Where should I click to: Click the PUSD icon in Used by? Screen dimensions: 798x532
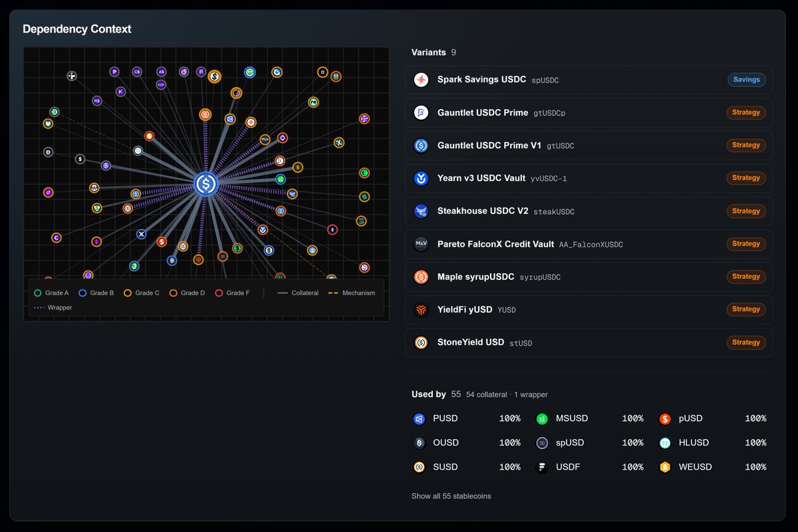coord(419,419)
